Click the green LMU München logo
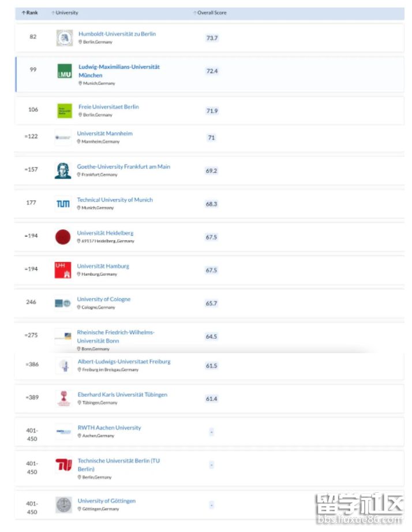 [x=65, y=72]
